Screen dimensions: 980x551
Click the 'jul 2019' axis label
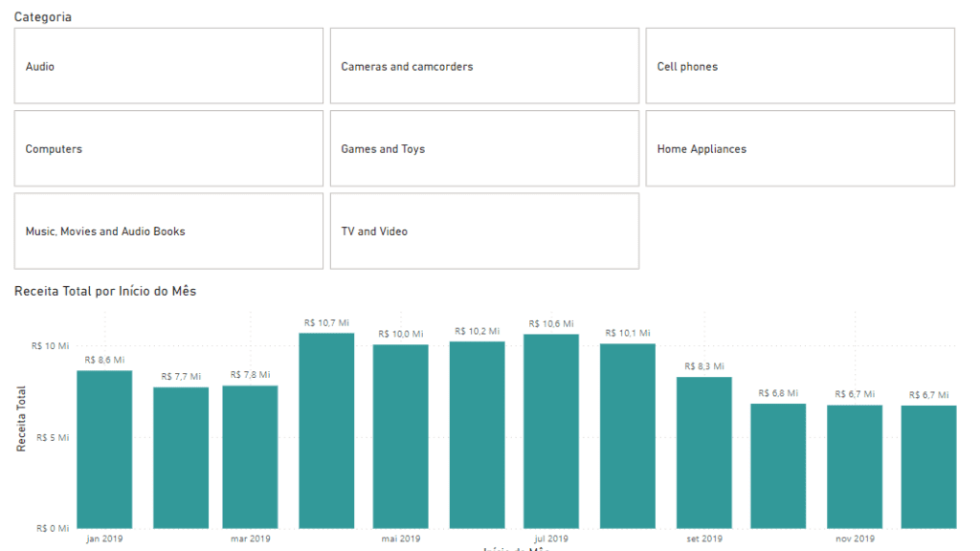[x=551, y=539]
